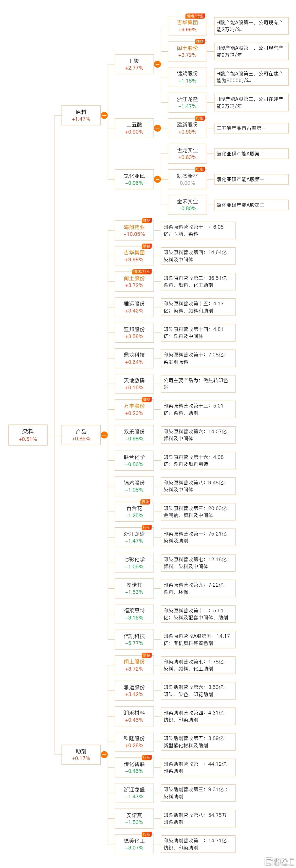The image size is (296, 868).
Task: Click note '二五酸产品市占率第一'
Action: click(251, 128)
